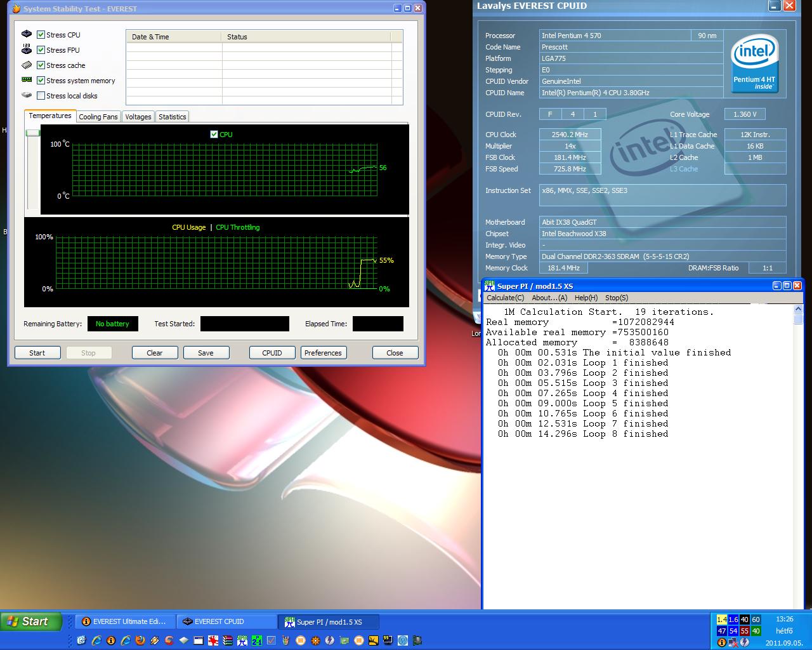Open the Calculate(C) menu in Super PI
Viewport: 812px width, 650px height.
[505, 298]
